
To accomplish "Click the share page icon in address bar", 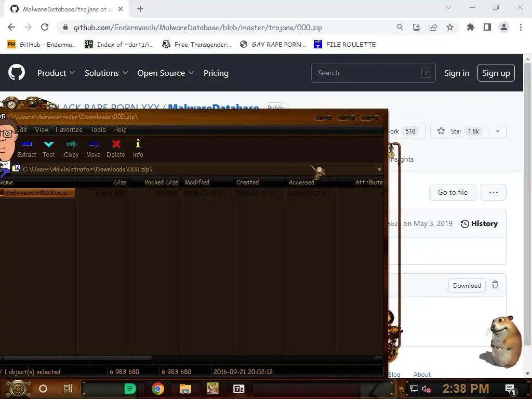I will click(433, 27).
